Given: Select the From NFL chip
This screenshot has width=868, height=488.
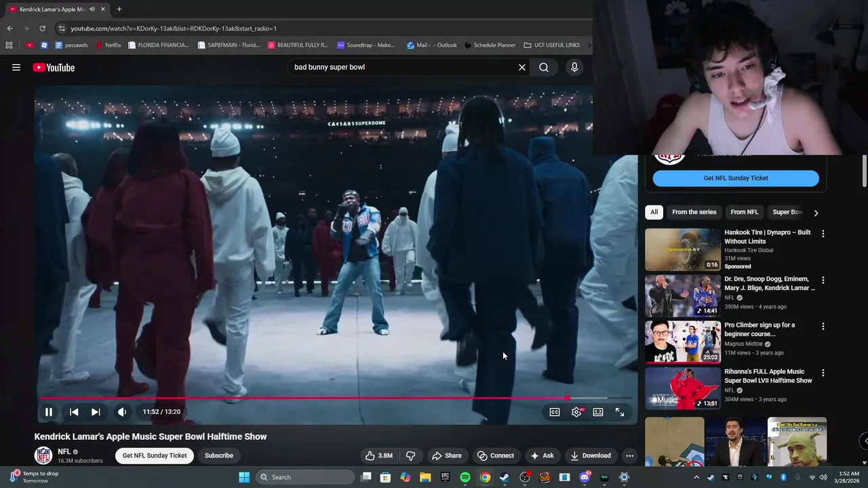Looking at the screenshot, I should tap(744, 212).
